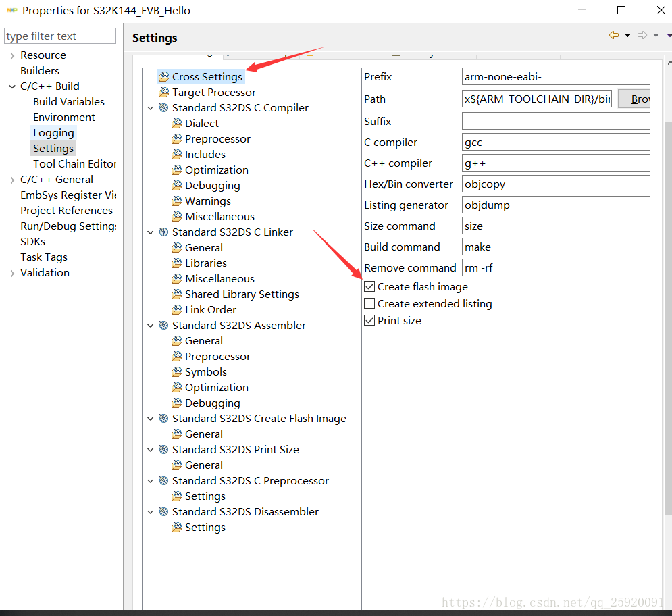Select compiler Optimization in the tool tree
This screenshot has width=672, height=616.
(216, 170)
